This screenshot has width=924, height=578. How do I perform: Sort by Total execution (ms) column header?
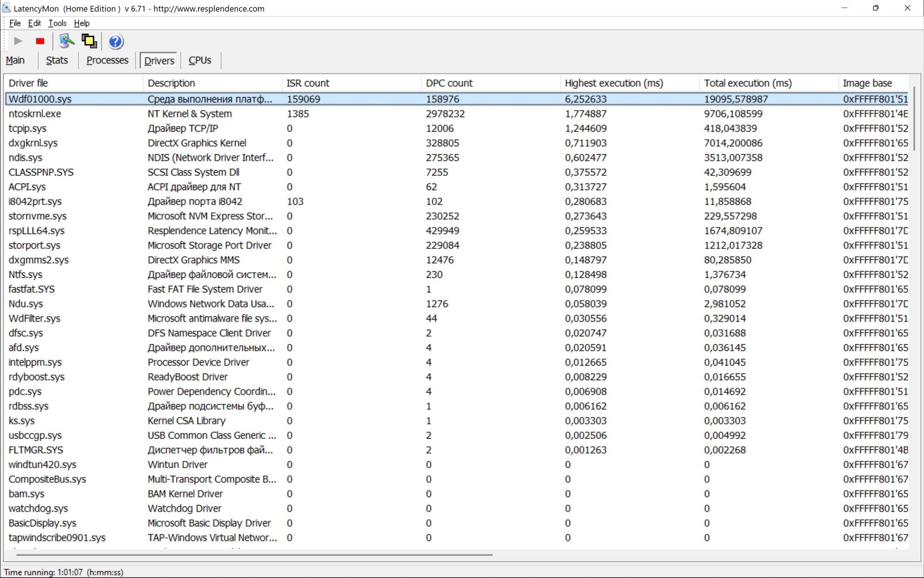(769, 83)
